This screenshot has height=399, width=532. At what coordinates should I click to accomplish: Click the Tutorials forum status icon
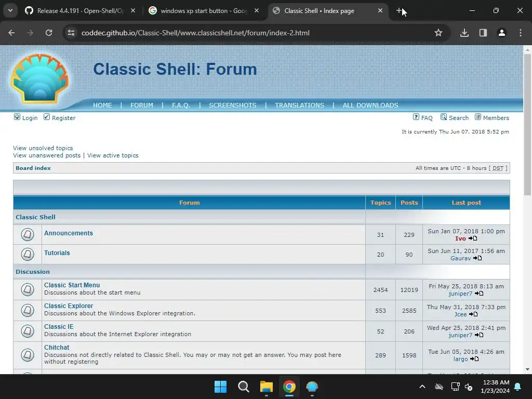click(x=28, y=254)
